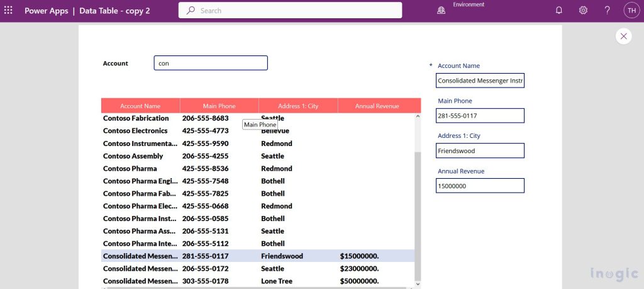This screenshot has width=644, height=289.
Task: Click the Account filter text box
Action: click(x=211, y=63)
